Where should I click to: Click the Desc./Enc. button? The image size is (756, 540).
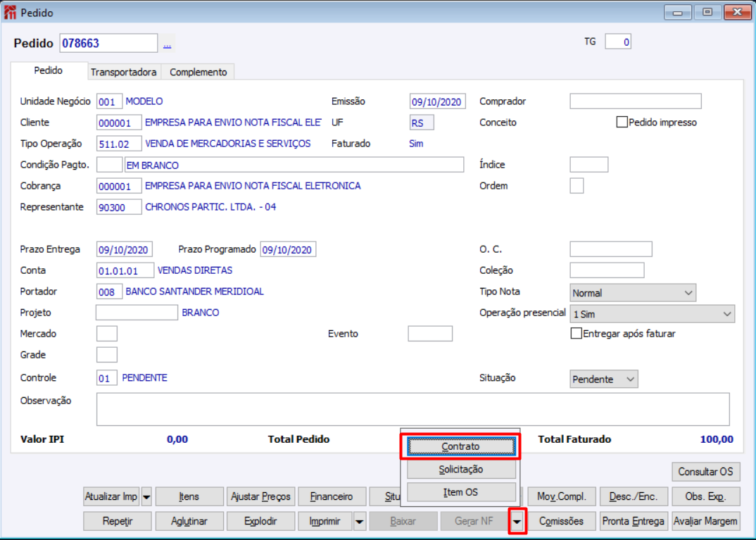tap(634, 496)
